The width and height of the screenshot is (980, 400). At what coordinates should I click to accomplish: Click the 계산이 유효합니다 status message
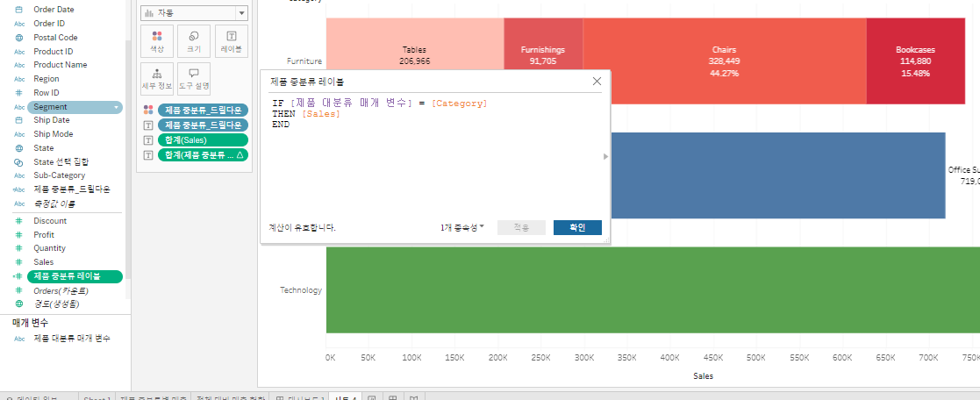point(303,228)
